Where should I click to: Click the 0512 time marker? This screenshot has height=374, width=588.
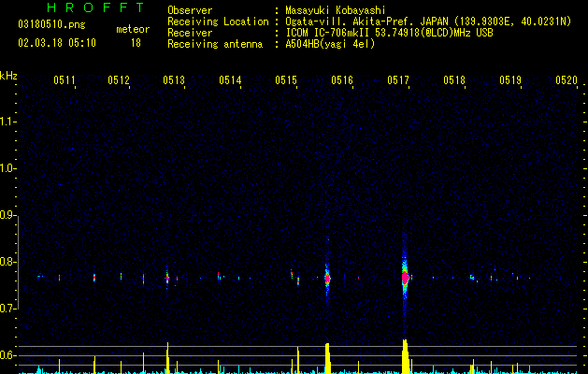pos(119,80)
